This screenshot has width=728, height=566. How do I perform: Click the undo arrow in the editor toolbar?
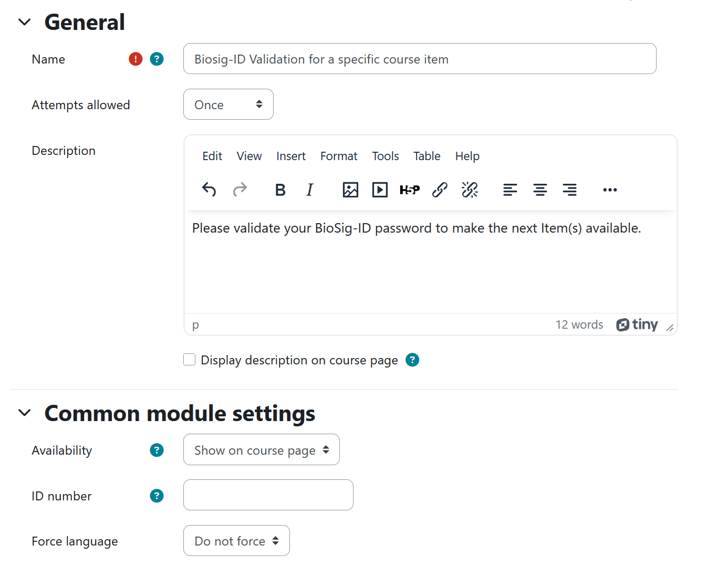coord(209,190)
